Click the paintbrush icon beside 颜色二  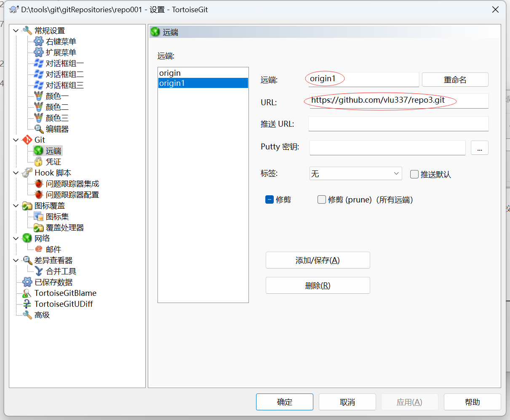pos(39,107)
